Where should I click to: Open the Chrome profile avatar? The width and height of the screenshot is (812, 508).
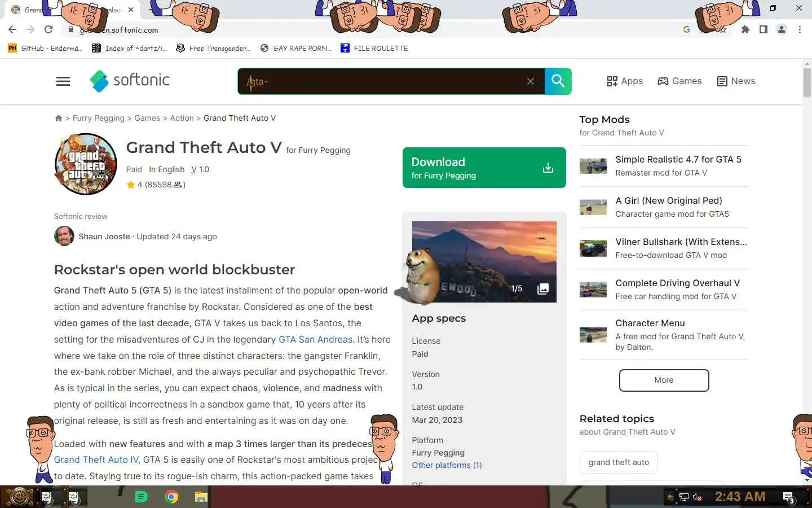tap(781, 29)
